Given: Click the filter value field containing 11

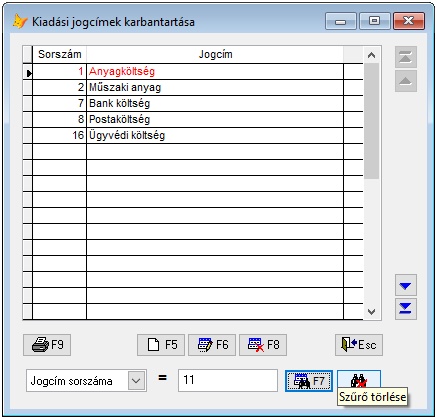Looking at the screenshot, I should click(x=228, y=380).
